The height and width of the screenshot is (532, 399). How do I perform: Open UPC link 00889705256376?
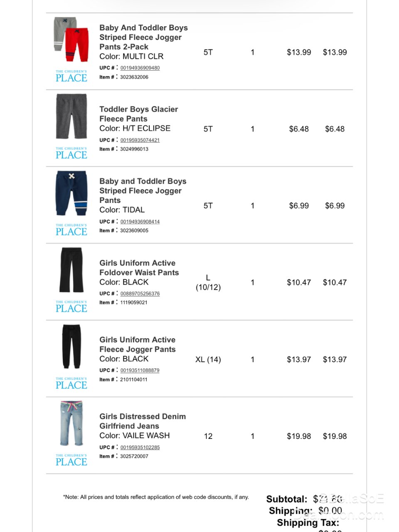(140, 294)
